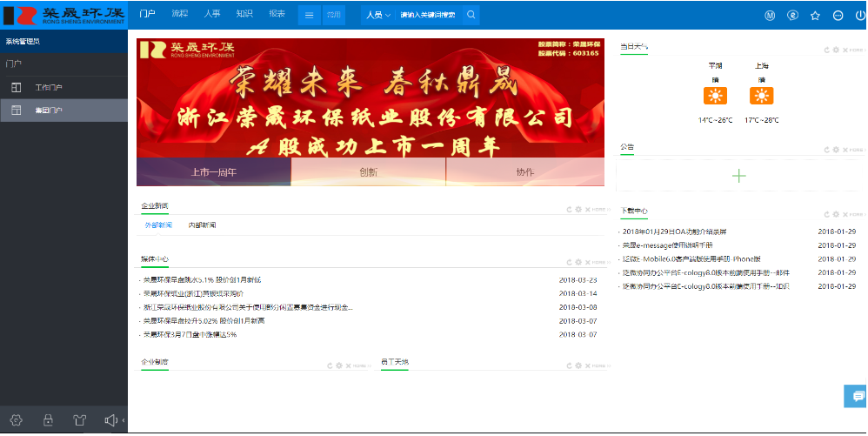Open the 流程 top menu
The image size is (868, 436).
coord(180,14)
